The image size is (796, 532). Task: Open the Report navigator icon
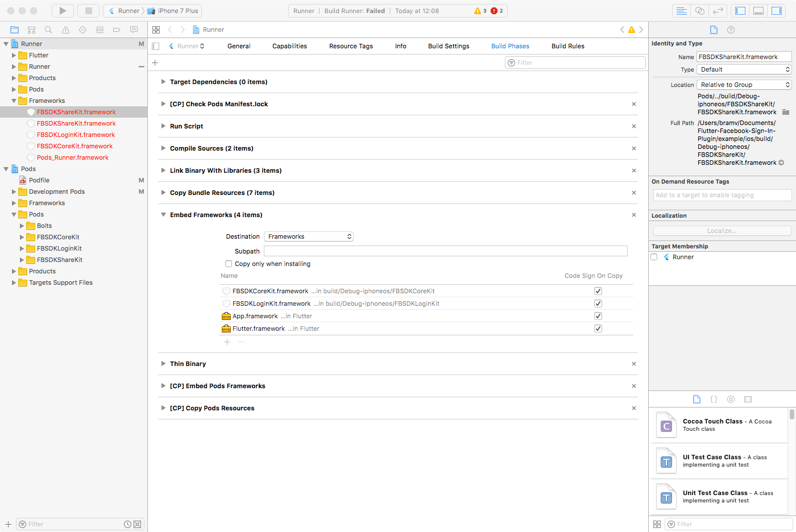pos(134,30)
